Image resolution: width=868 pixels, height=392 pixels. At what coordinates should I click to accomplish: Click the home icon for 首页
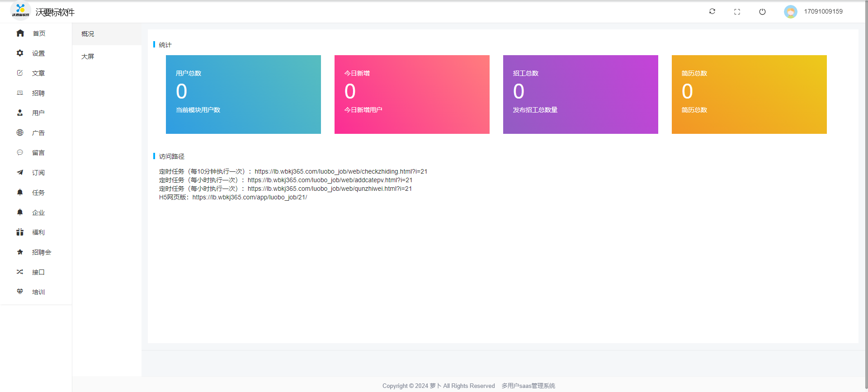point(20,33)
